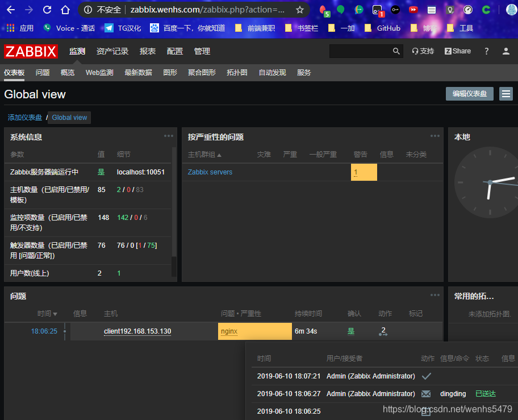Open the 应用 apps grid icon

pos(11,28)
